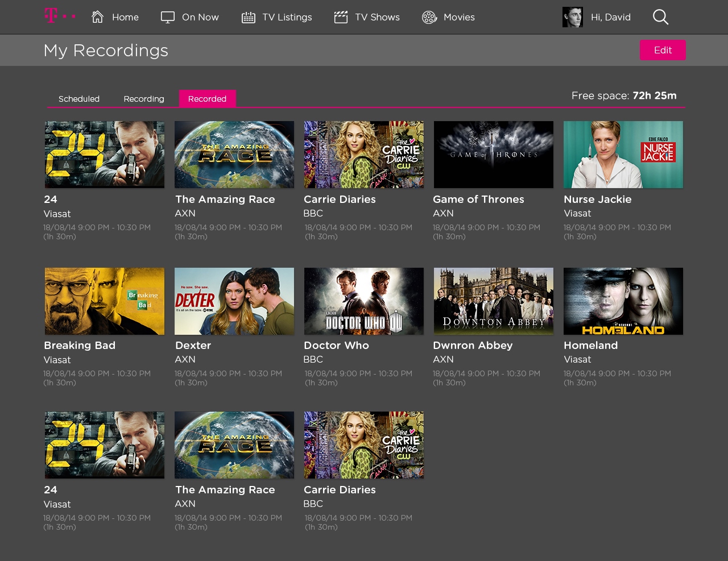728x561 pixels.
Task: Open the Game of Thrones thumbnail
Action: pyautogui.click(x=494, y=155)
